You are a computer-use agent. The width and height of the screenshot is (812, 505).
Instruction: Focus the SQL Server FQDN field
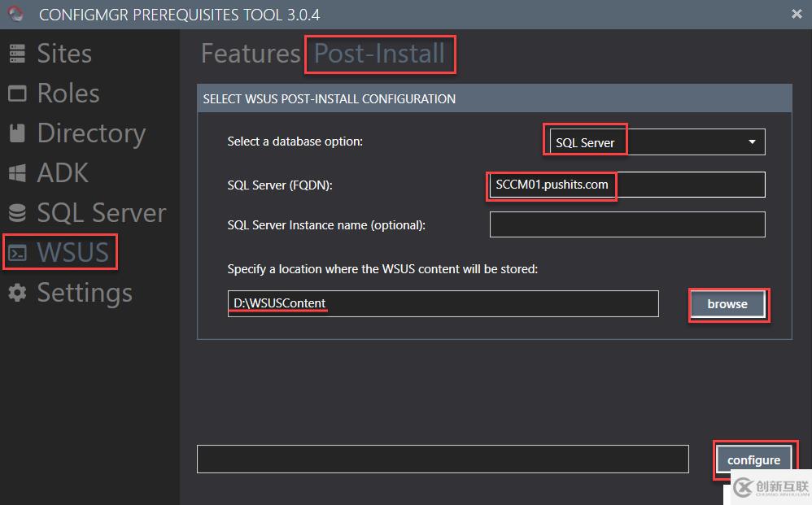pos(627,185)
